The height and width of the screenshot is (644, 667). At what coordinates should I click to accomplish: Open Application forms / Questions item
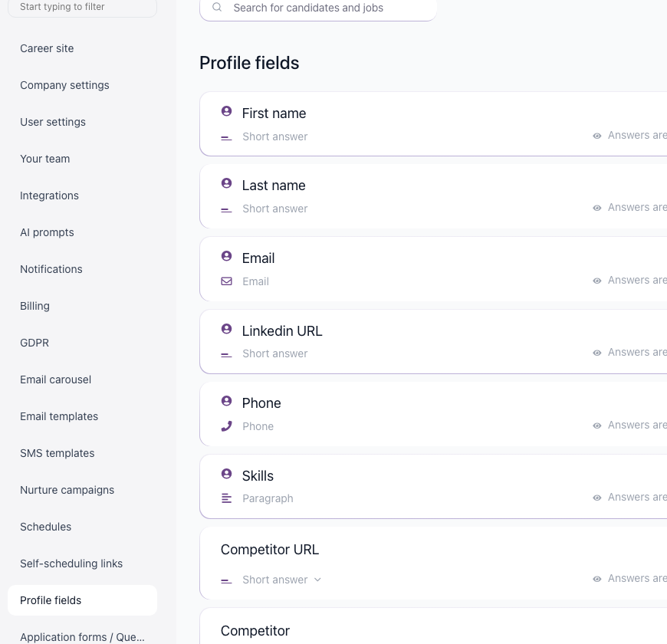point(82,637)
